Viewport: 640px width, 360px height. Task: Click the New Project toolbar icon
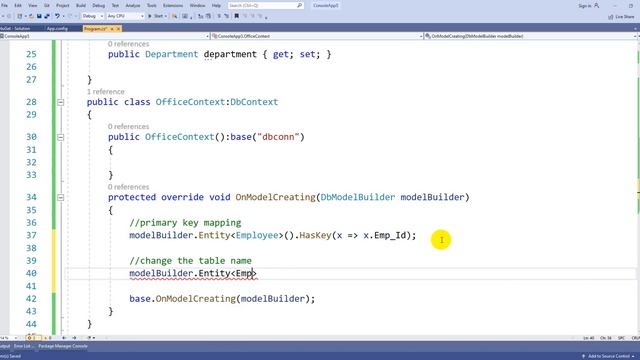coord(20,16)
